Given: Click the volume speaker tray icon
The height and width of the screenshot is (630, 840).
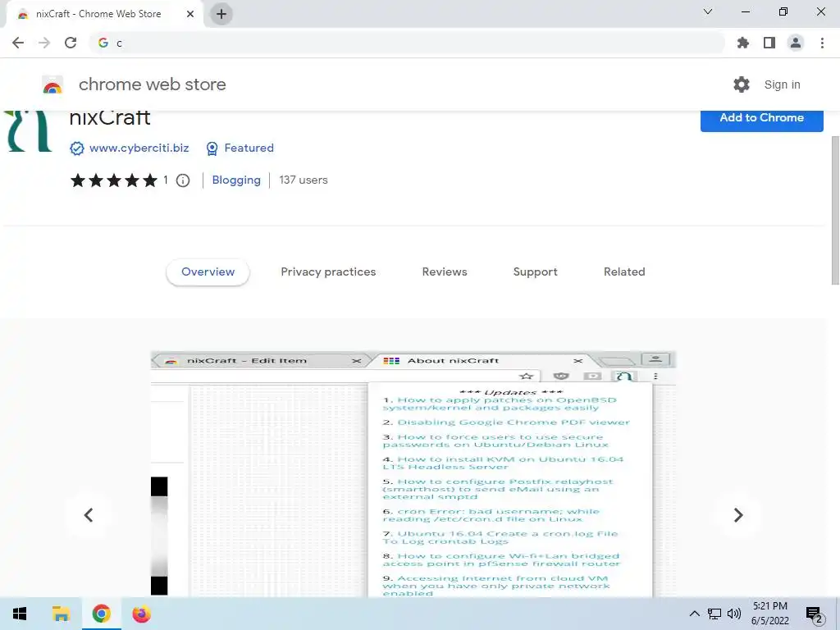Looking at the screenshot, I should pos(734,614).
